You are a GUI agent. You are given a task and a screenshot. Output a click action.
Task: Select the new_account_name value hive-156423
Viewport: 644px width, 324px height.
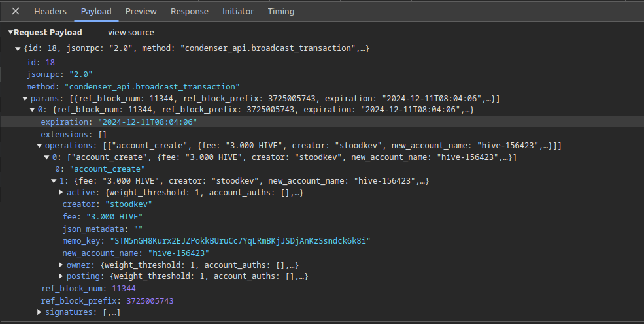[x=178, y=253]
